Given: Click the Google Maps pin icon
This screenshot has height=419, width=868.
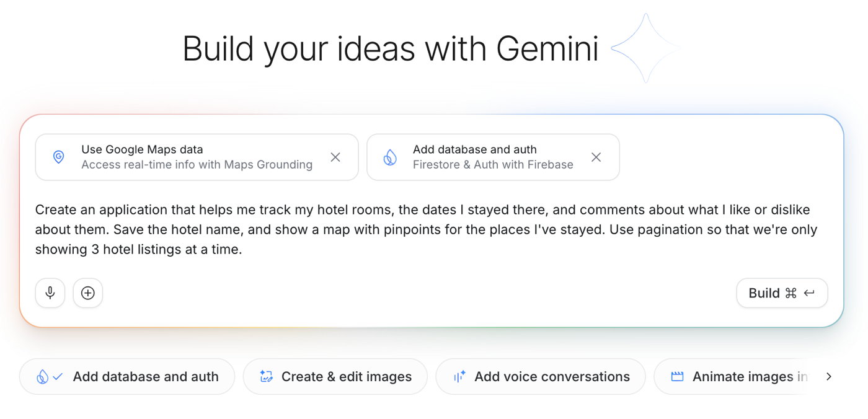Looking at the screenshot, I should pyautogui.click(x=59, y=157).
